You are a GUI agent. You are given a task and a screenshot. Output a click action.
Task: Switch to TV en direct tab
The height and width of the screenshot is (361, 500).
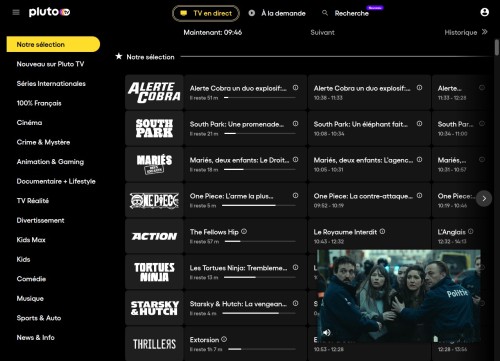[206, 13]
